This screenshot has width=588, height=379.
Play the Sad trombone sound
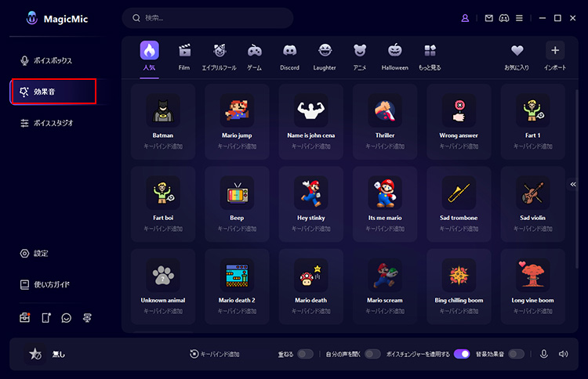tap(459, 193)
